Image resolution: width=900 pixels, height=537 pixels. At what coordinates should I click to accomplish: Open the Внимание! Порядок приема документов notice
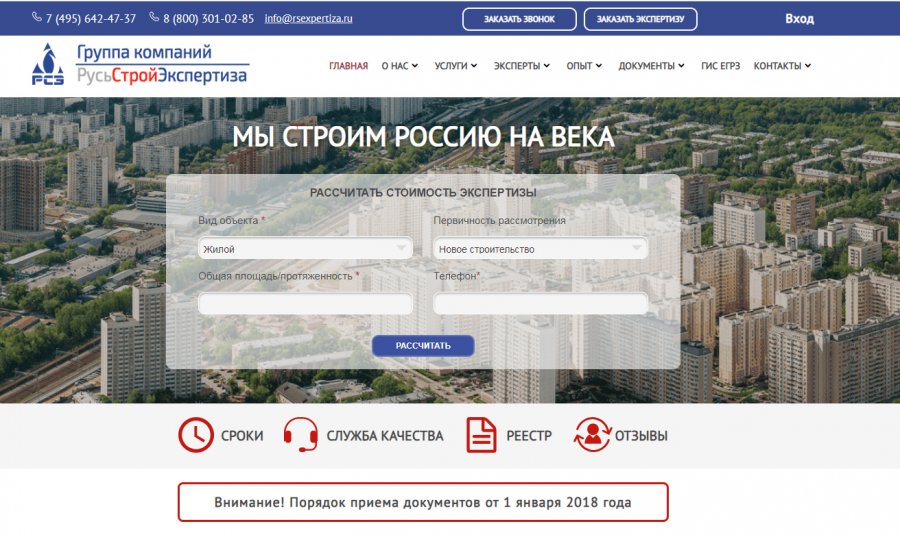(423, 502)
